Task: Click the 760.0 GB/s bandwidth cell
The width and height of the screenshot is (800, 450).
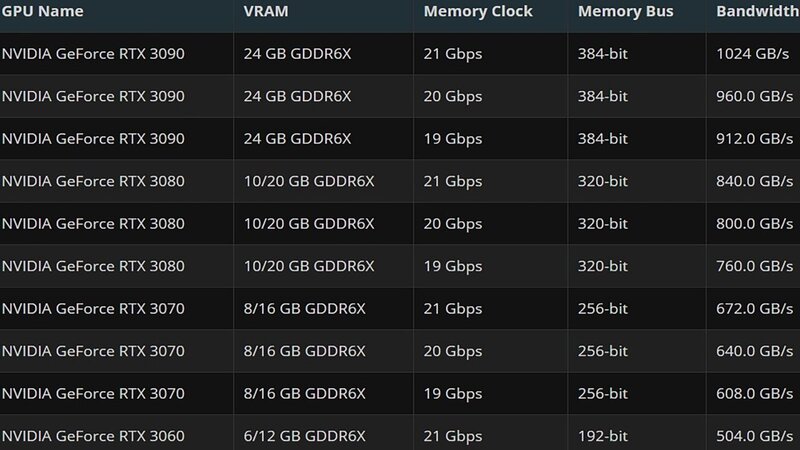Action: pos(755,266)
